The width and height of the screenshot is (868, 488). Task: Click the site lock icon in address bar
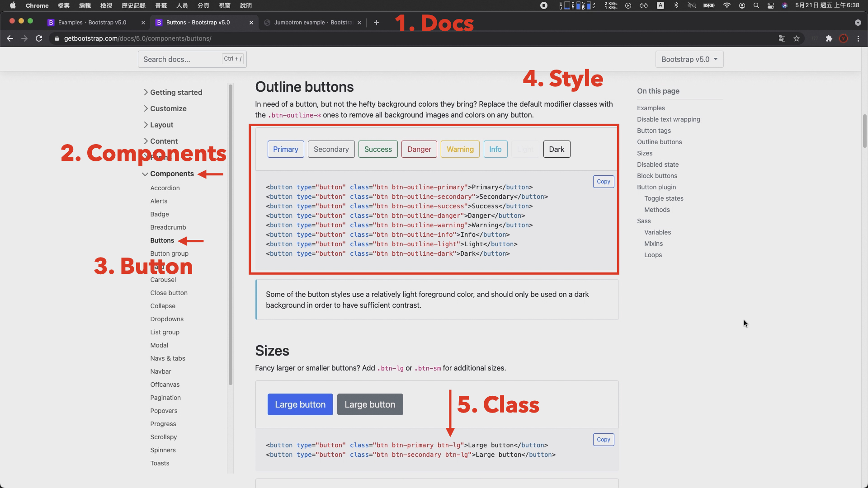click(x=57, y=38)
